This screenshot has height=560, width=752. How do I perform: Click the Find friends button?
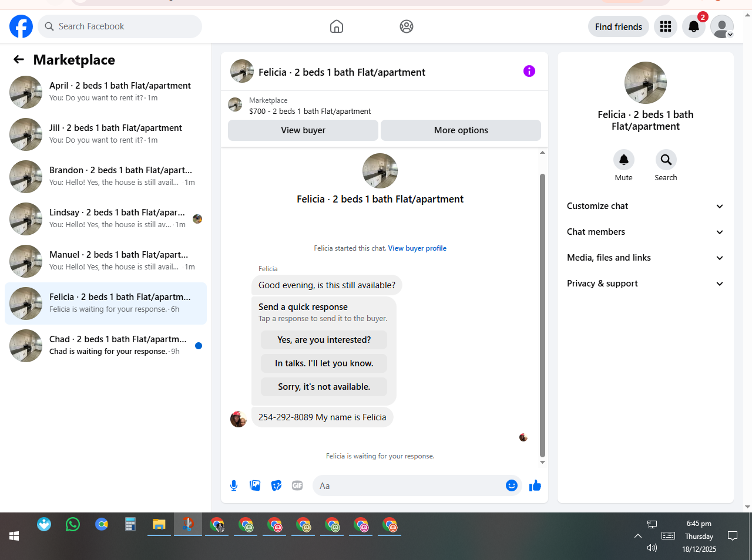click(x=619, y=26)
